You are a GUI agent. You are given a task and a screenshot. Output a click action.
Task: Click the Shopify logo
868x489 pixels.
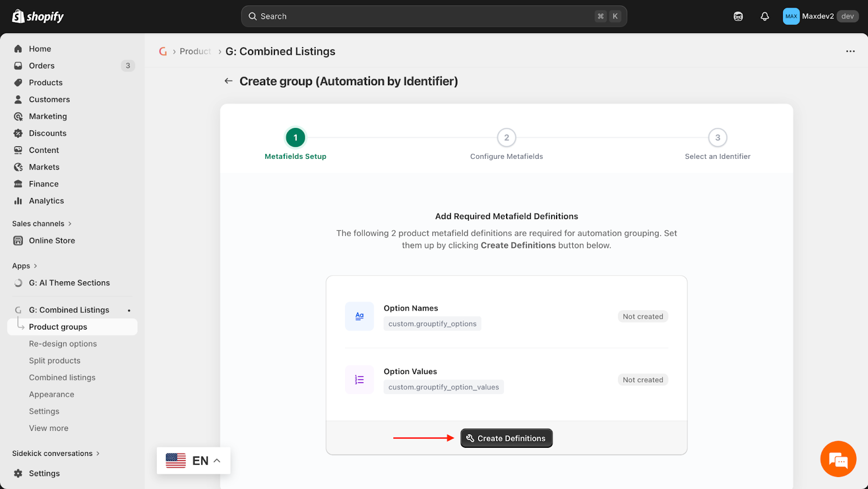point(38,16)
